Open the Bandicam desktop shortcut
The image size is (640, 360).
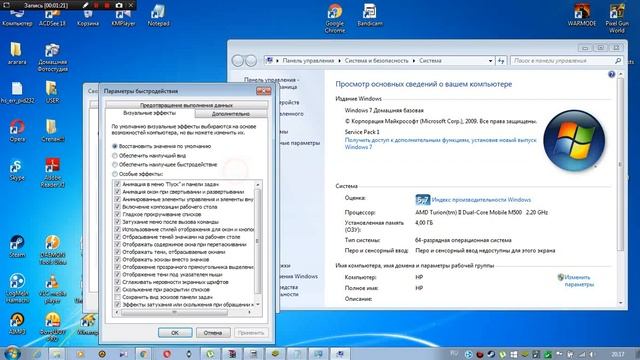pos(369,16)
